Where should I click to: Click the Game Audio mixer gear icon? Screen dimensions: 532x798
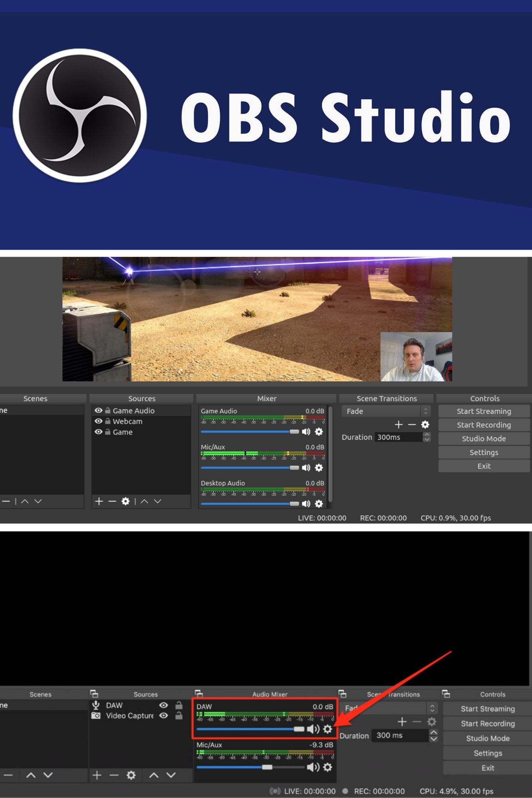(x=319, y=432)
